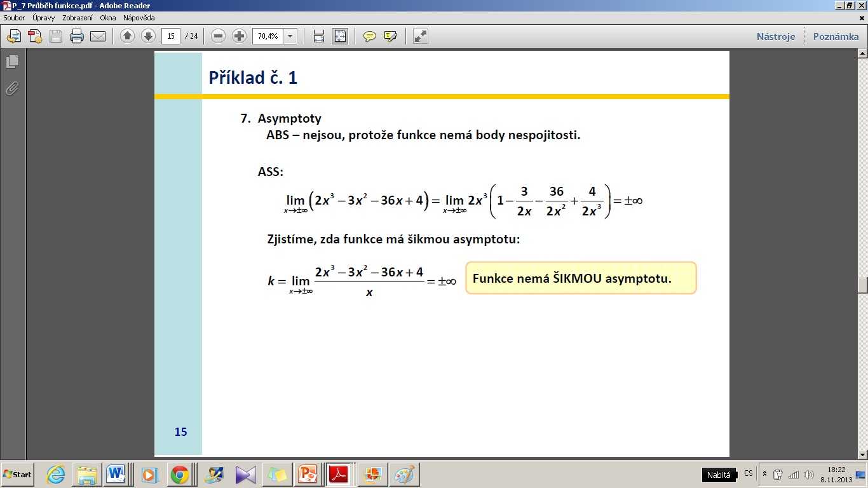Select the highlight text tool
Viewport: 868px width, 488px height.
pyautogui.click(x=390, y=36)
